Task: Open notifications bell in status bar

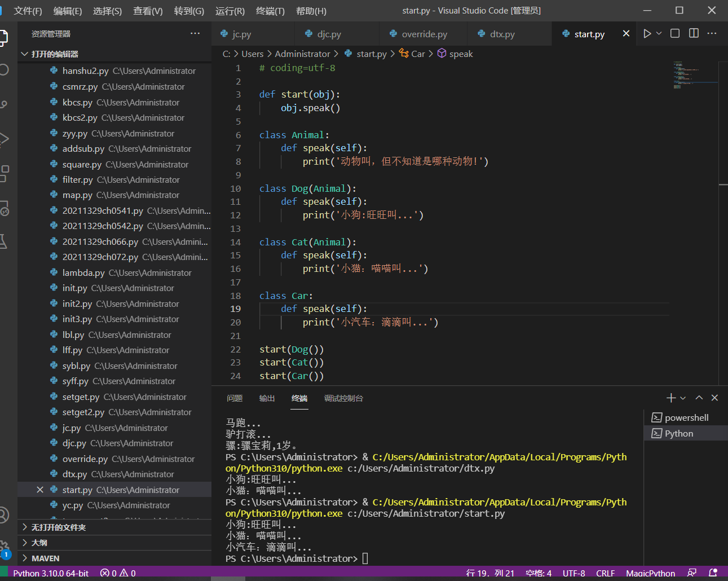Action: coord(713,573)
